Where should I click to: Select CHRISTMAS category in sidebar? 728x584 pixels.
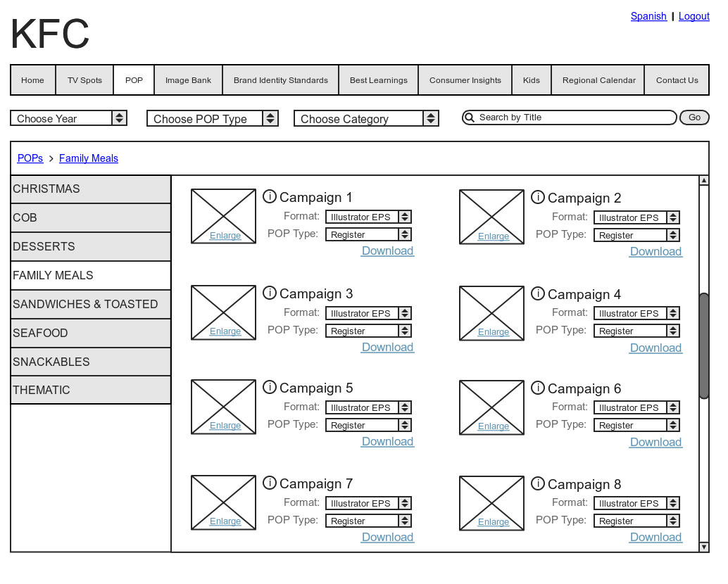click(91, 189)
